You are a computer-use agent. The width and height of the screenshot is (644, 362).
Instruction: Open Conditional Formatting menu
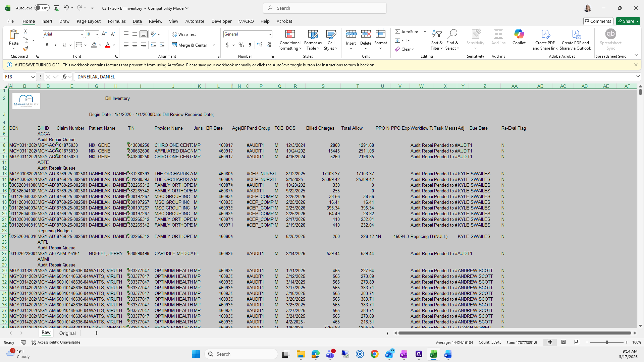[x=290, y=40]
